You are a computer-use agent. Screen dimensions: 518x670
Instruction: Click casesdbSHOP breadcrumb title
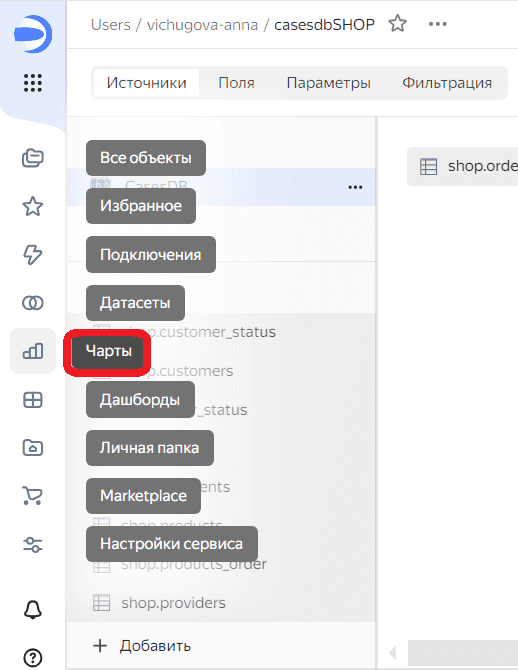tap(324, 24)
